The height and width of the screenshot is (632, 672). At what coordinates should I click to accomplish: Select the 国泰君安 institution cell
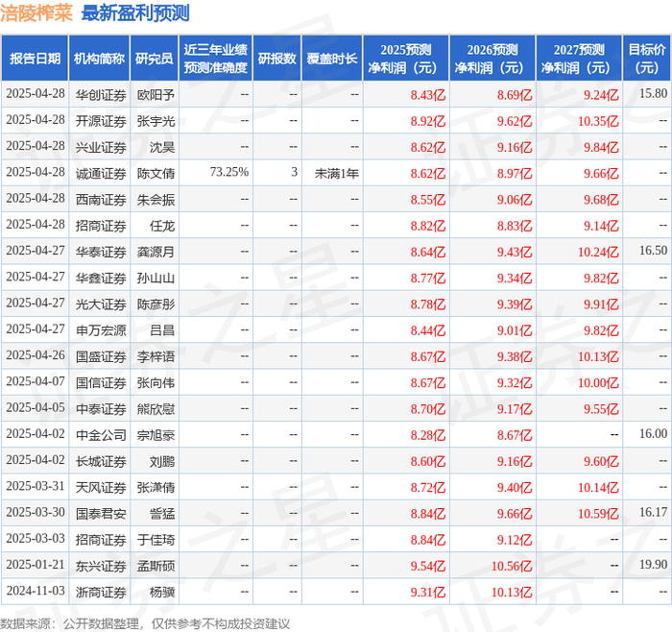pos(101,513)
